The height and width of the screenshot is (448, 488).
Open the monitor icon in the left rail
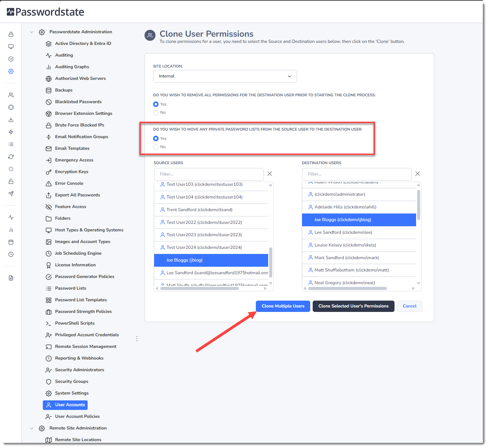[x=11, y=47]
